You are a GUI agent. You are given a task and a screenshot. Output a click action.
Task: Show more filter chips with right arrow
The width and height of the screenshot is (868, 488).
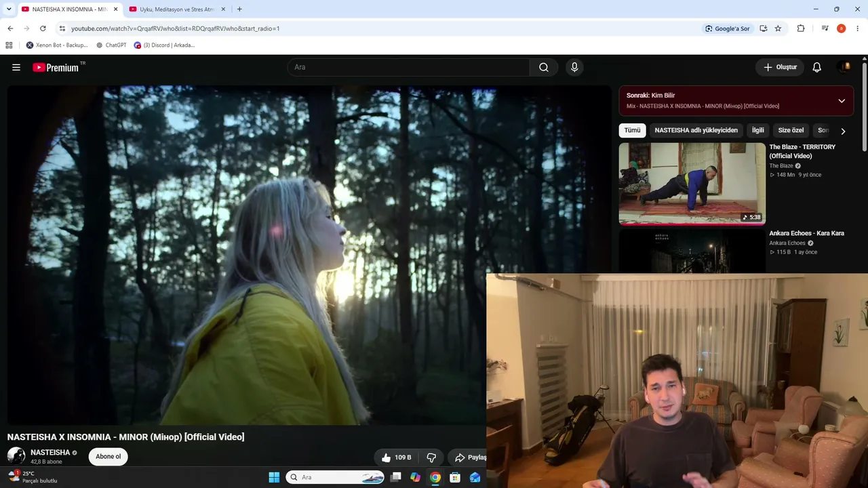[x=843, y=131]
